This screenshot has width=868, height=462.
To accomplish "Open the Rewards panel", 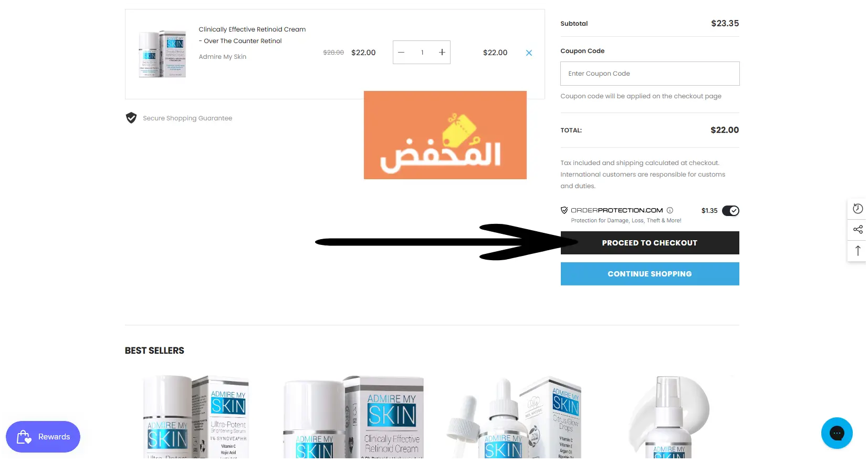I will (x=43, y=437).
